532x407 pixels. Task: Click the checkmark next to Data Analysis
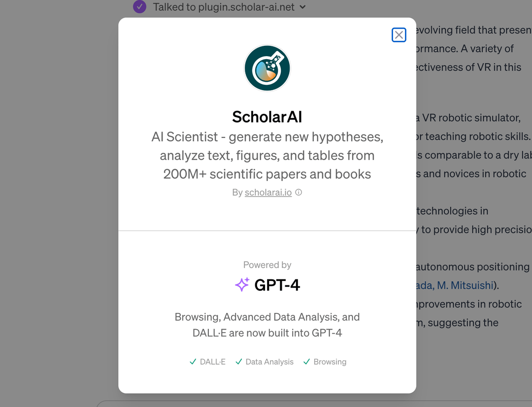(239, 361)
